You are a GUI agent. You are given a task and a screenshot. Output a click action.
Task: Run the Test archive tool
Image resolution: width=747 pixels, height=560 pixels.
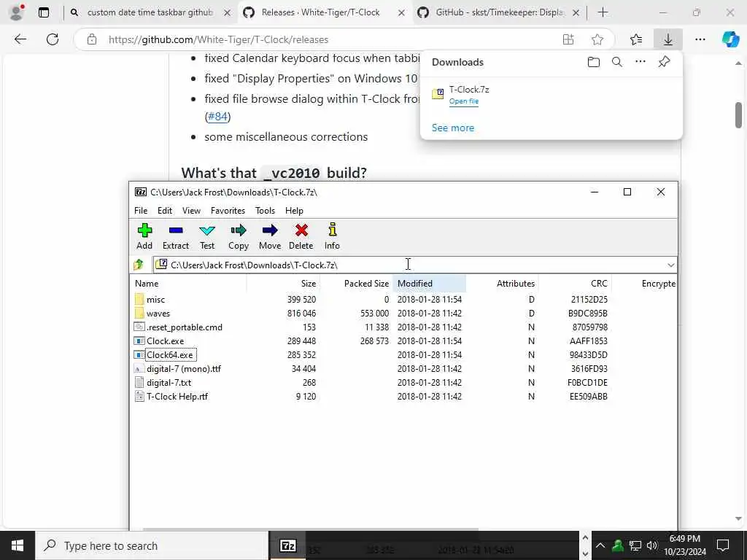(207, 236)
